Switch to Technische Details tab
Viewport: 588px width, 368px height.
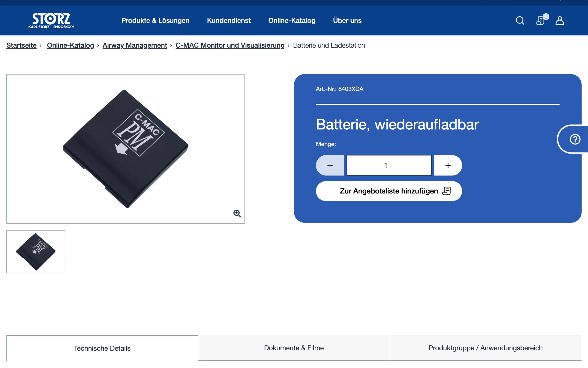click(x=102, y=348)
